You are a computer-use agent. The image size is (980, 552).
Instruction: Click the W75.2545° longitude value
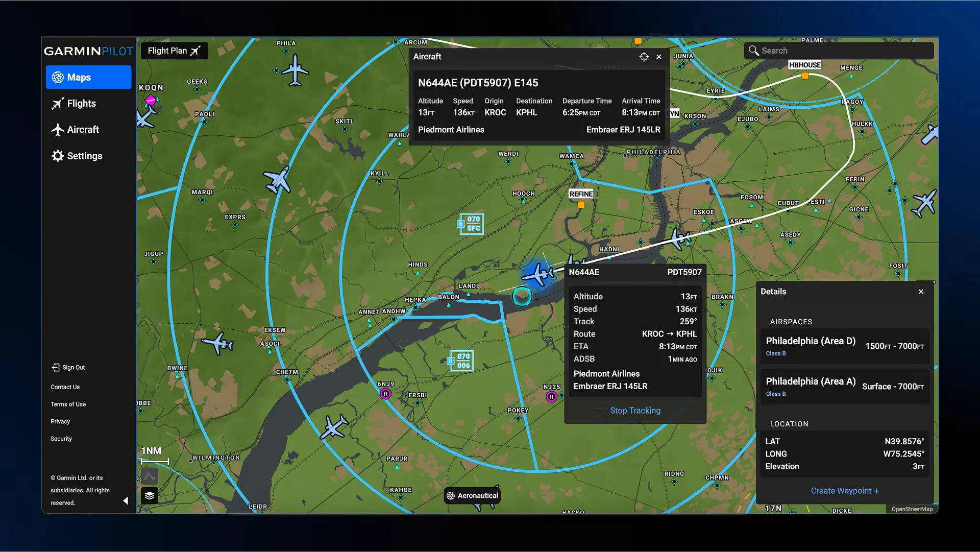coord(903,454)
